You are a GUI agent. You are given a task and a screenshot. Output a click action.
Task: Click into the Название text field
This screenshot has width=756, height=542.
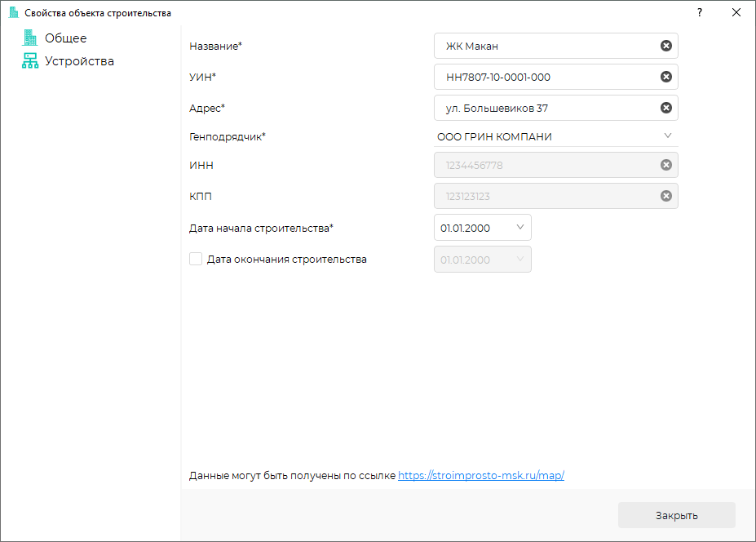pos(546,46)
